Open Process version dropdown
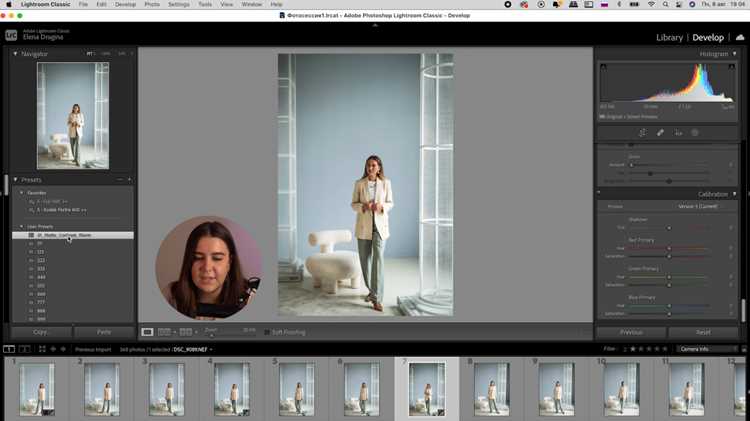 point(697,206)
